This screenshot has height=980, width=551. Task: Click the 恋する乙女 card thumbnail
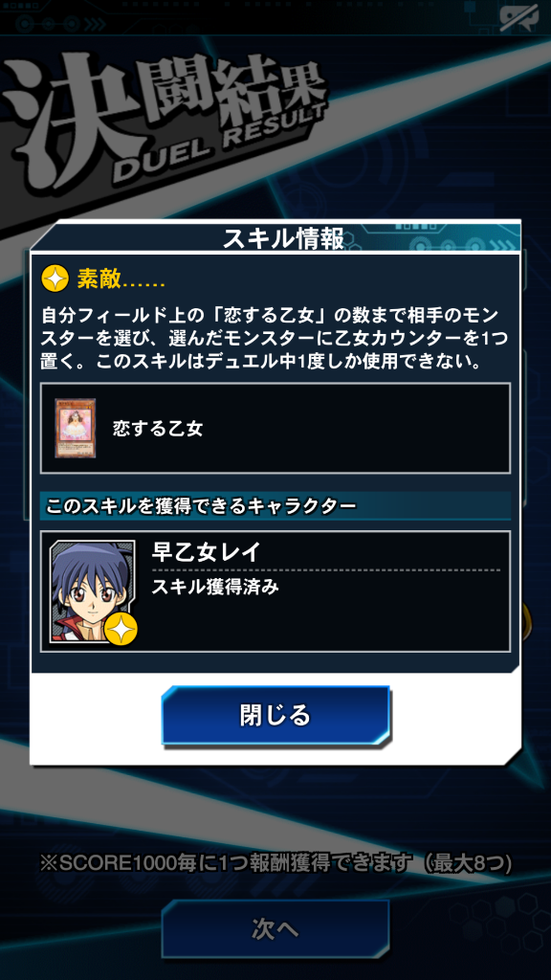tap(71, 428)
